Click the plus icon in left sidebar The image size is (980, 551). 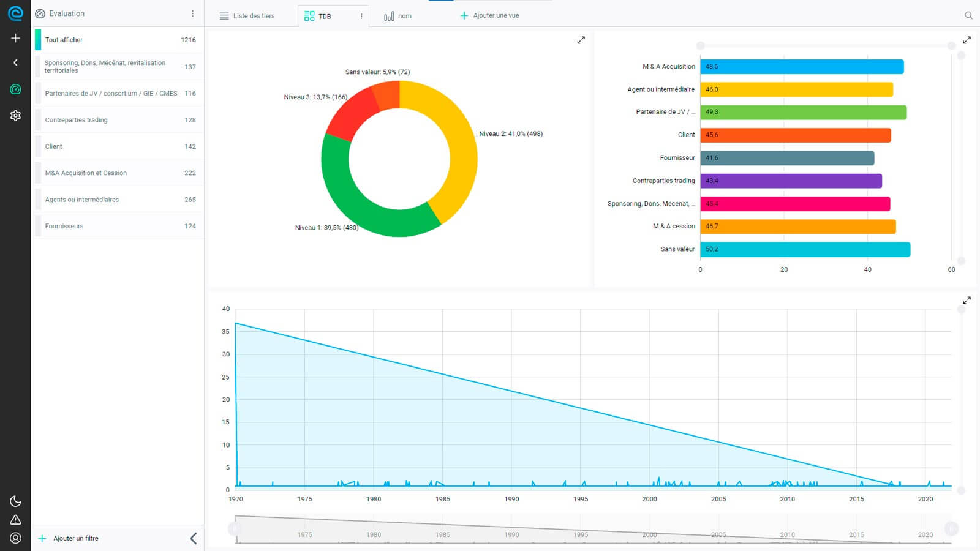pos(15,38)
